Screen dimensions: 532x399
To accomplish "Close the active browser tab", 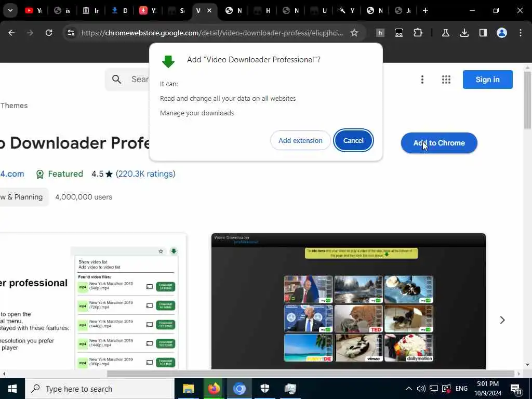I will click(209, 10).
